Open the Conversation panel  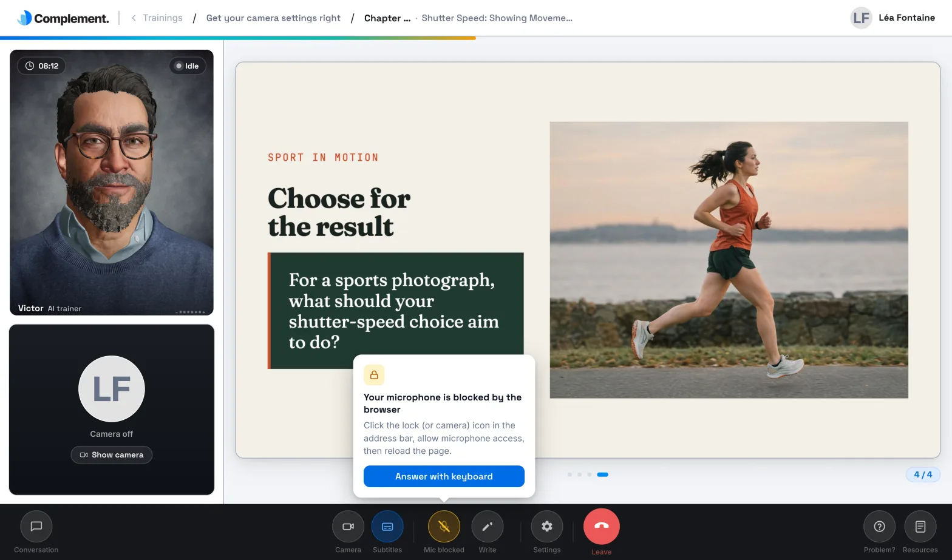point(36,527)
